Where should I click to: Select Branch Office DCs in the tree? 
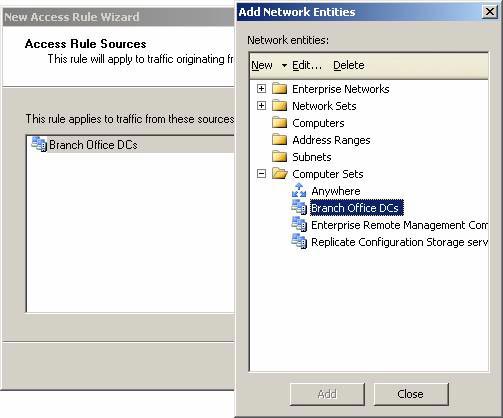click(x=357, y=208)
